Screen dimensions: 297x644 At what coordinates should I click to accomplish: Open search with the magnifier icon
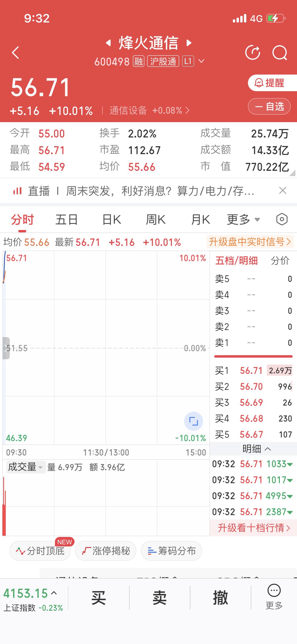[280, 53]
